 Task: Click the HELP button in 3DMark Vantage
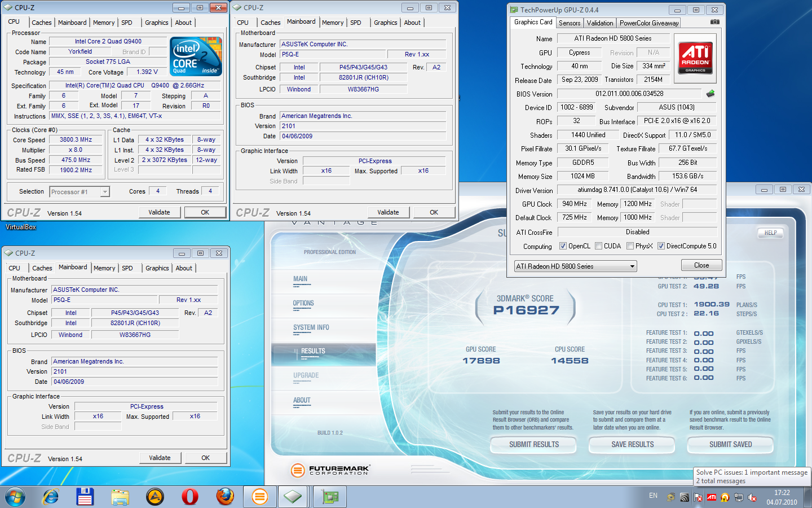(x=770, y=233)
